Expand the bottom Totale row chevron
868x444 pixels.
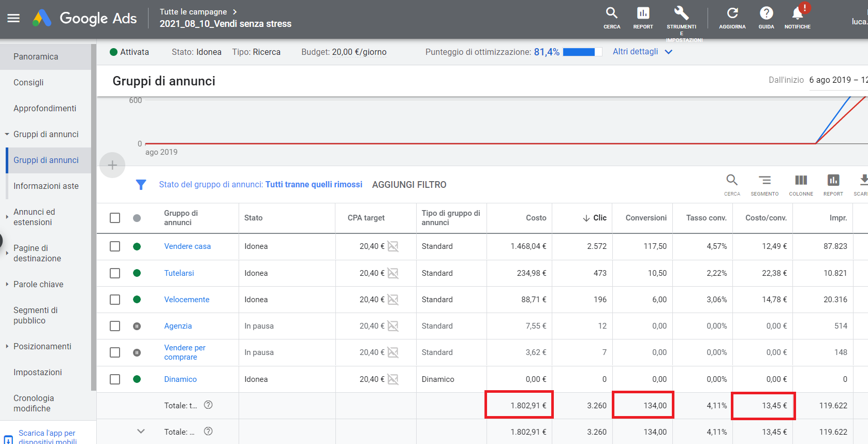tap(141, 432)
